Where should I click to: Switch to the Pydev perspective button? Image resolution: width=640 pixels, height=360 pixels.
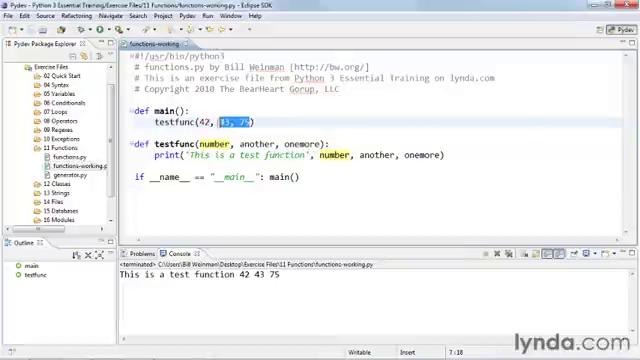622,29
